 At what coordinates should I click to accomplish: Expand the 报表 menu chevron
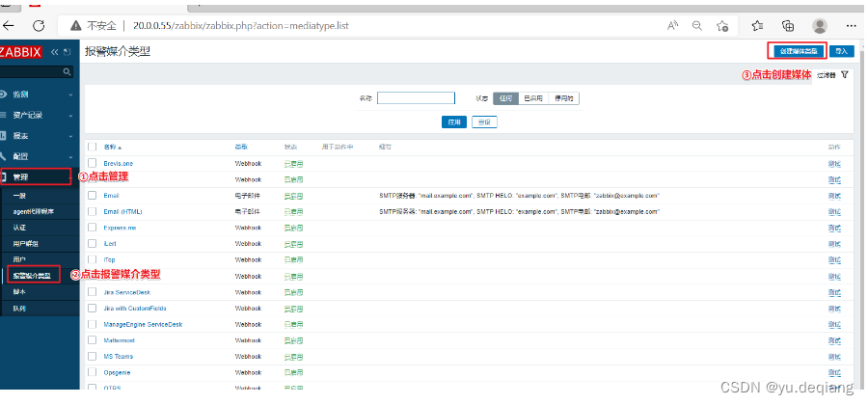(x=70, y=136)
